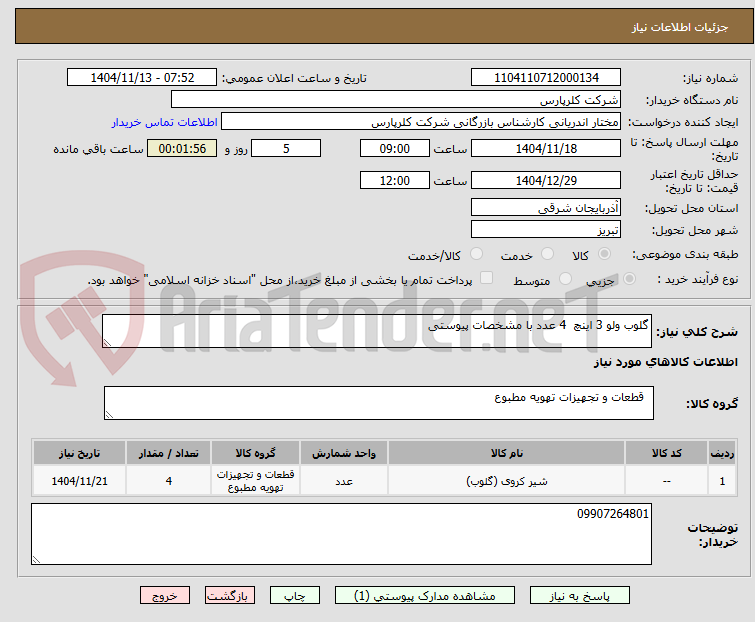Click the ردیف column header
755x622 pixels.
(x=722, y=453)
